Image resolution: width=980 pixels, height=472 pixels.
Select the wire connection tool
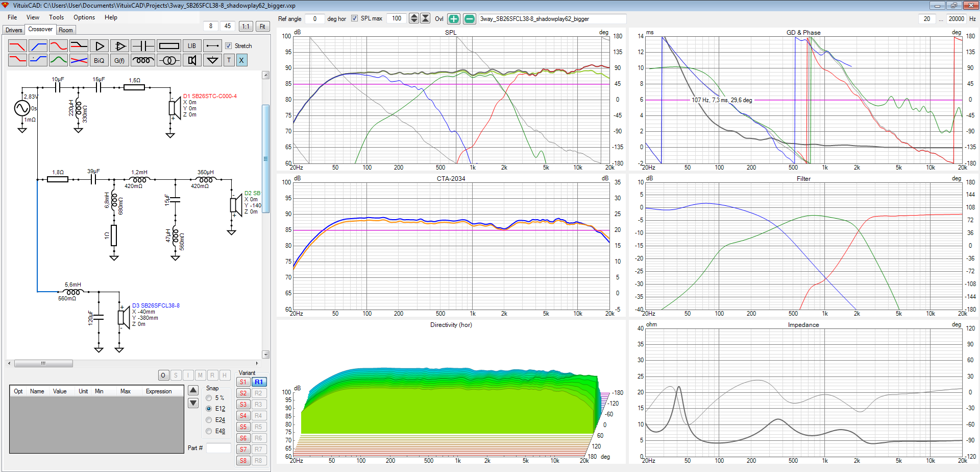212,46
